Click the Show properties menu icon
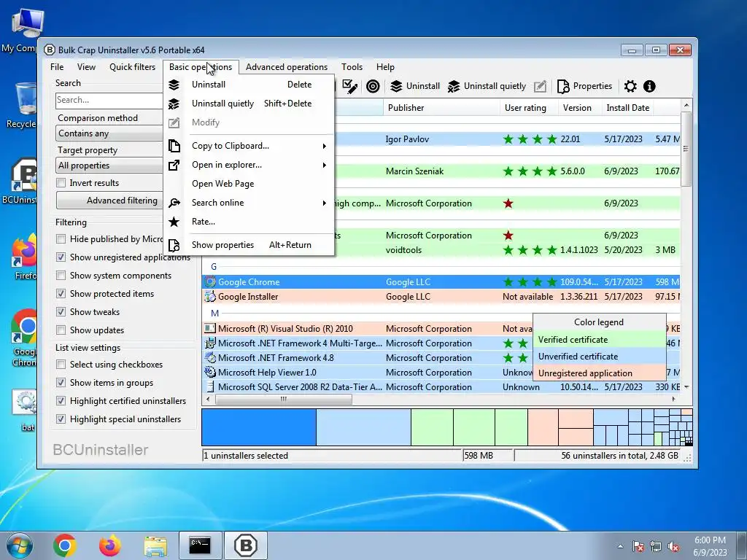This screenshot has height=560, width=747. 174,245
